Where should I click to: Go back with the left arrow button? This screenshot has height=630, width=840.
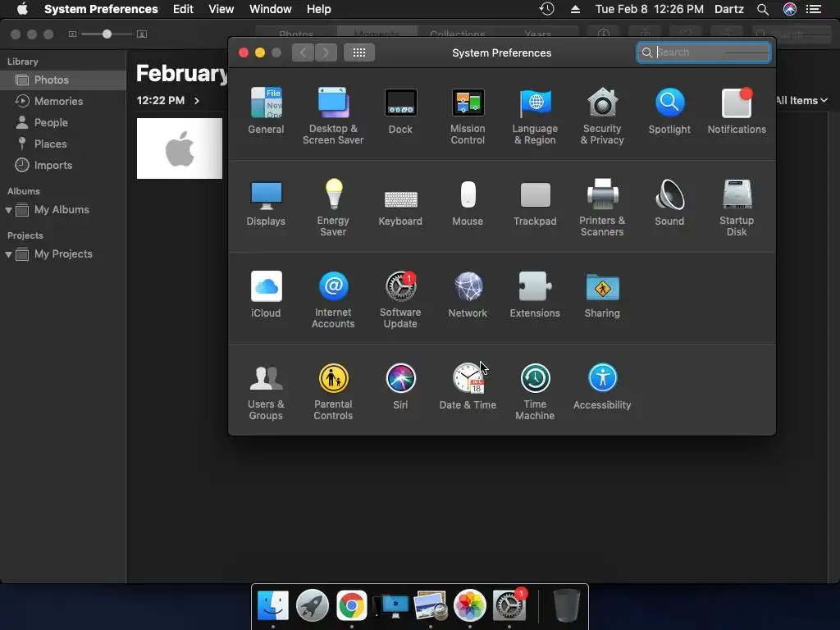click(303, 52)
